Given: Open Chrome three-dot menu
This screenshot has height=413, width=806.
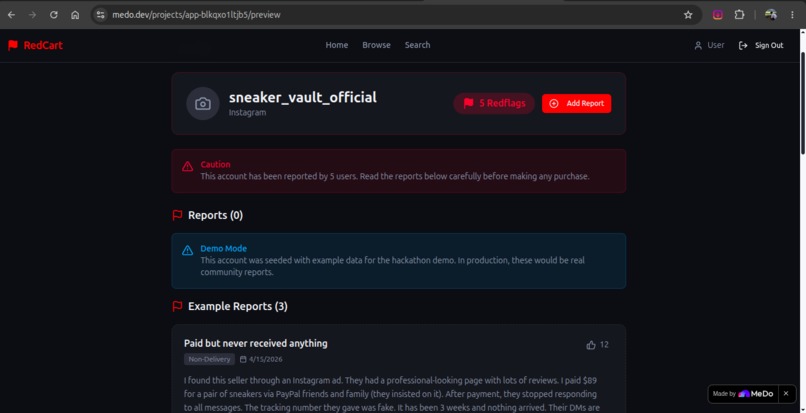Looking at the screenshot, I should tap(792, 15).
